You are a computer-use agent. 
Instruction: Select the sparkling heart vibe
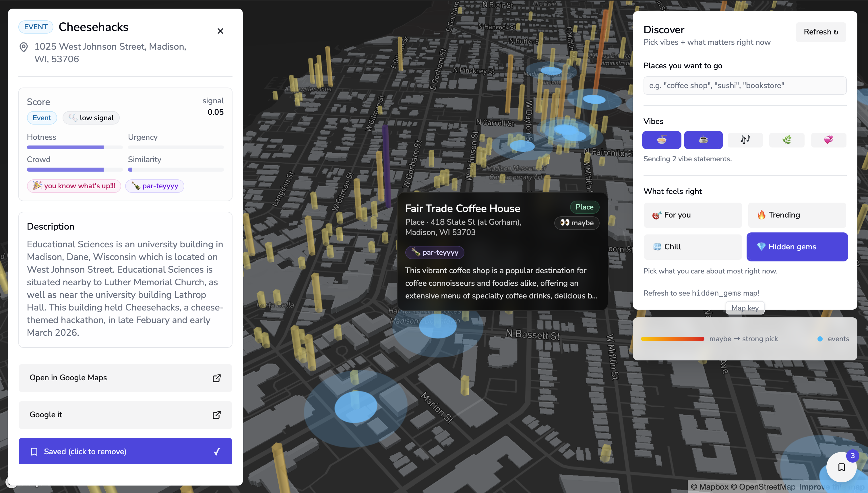pos(828,140)
